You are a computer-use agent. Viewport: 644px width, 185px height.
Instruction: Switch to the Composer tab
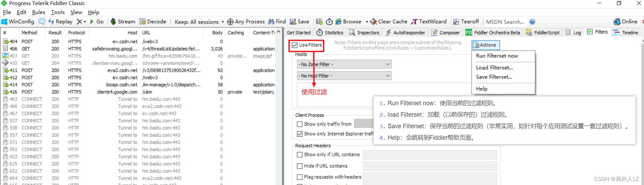point(445,32)
